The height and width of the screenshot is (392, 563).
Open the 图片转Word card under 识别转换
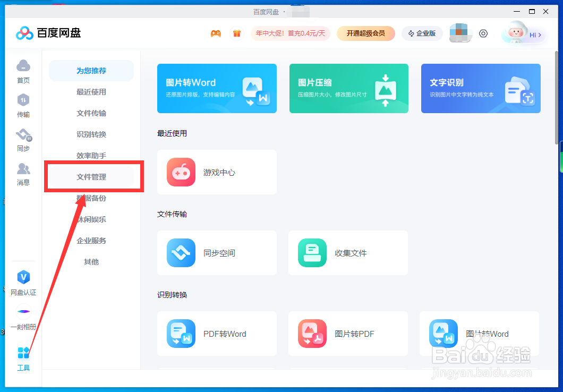pyautogui.click(x=479, y=334)
